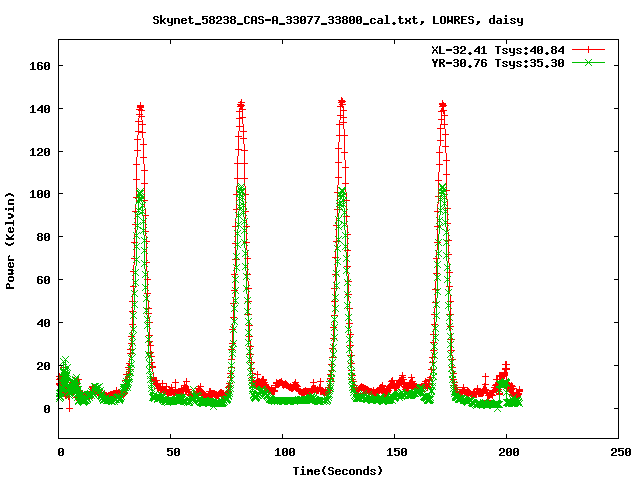Click the red peak near 170 seconds
640x480 pixels.
[x=443, y=105]
